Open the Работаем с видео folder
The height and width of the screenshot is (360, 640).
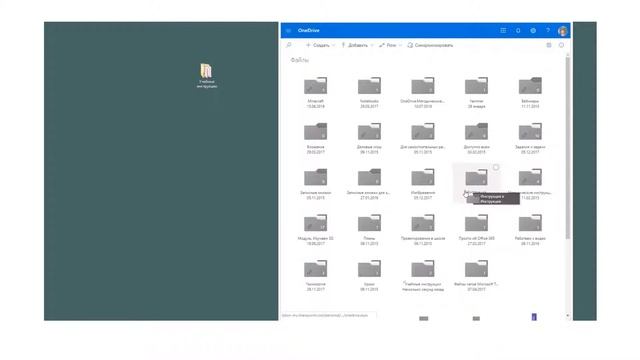click(530, 223)
